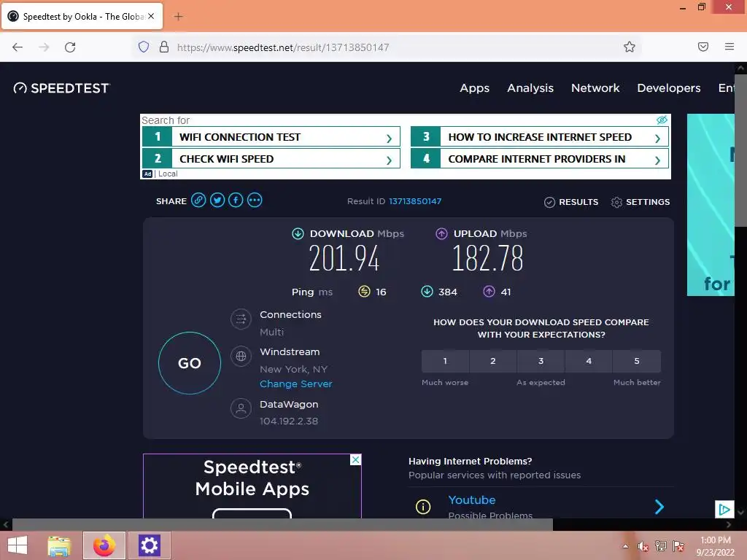Open Result ID 13713850147 link
The width and height of the screenshot is (747, 560).
pos(415,201)
